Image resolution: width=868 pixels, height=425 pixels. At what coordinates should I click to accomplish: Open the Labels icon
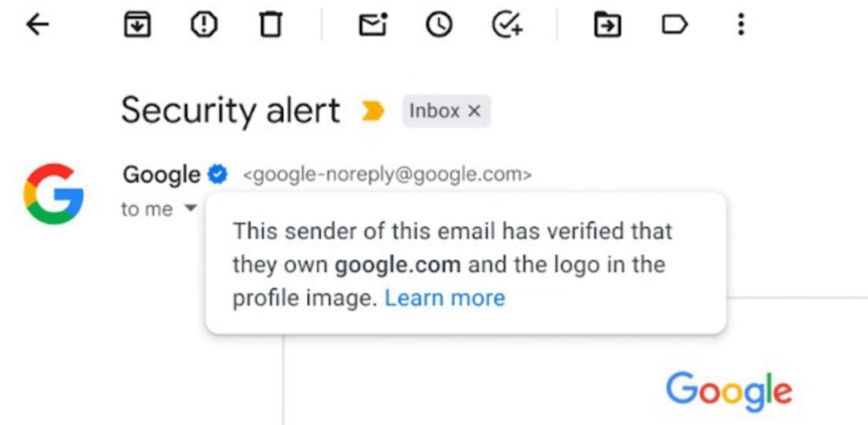[674, 24]
